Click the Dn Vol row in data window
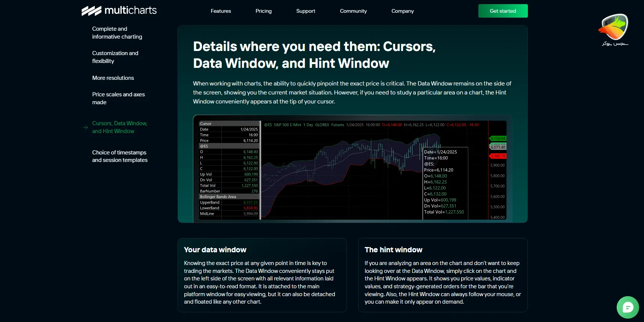 (229, 180)
